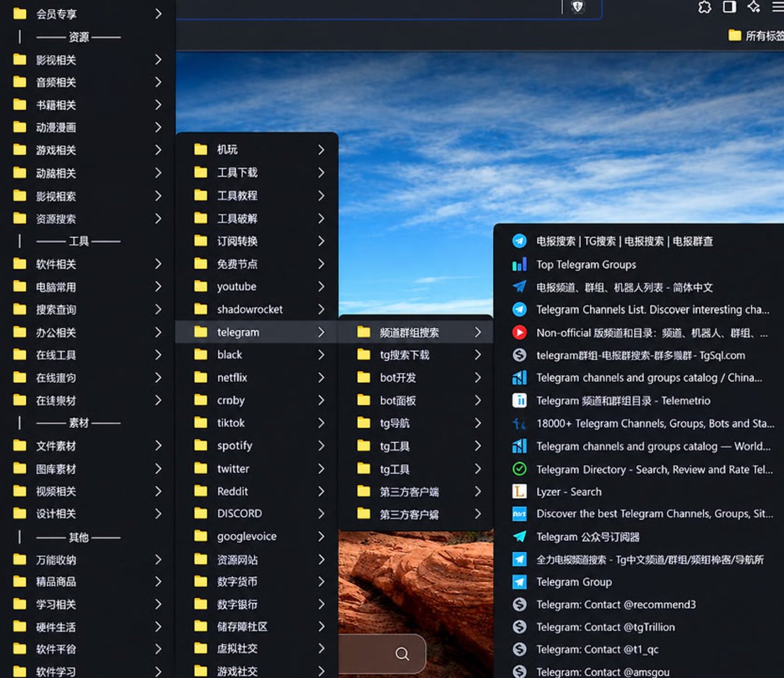Open the extensions puzzle icon in the toolbar
Screen dimensions: 784x678
(705, 7)
